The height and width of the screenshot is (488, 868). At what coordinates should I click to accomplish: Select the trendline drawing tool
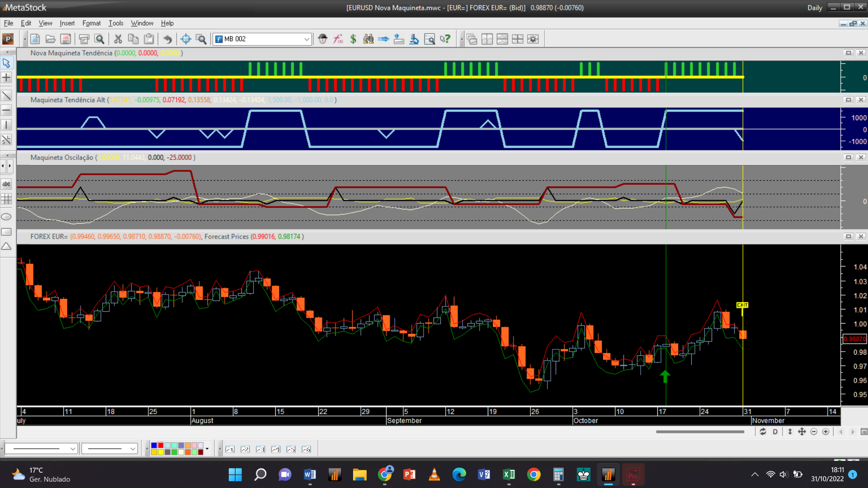6,95
